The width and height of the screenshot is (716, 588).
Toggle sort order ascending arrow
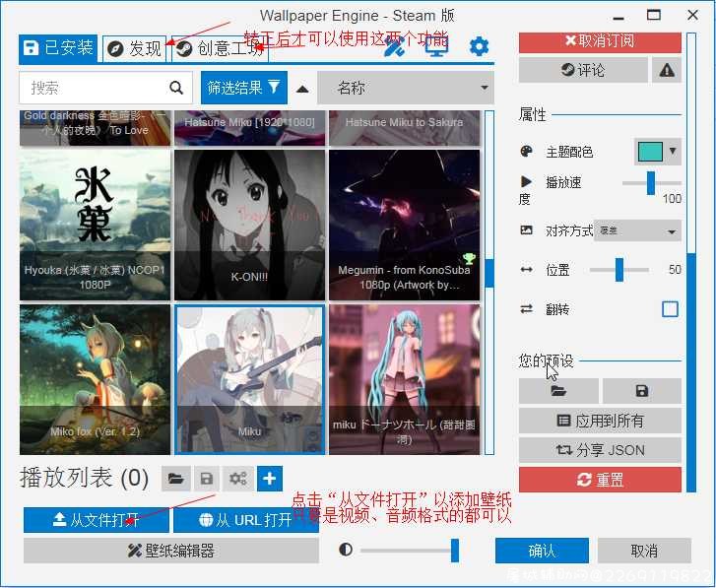tap(302, 89)
